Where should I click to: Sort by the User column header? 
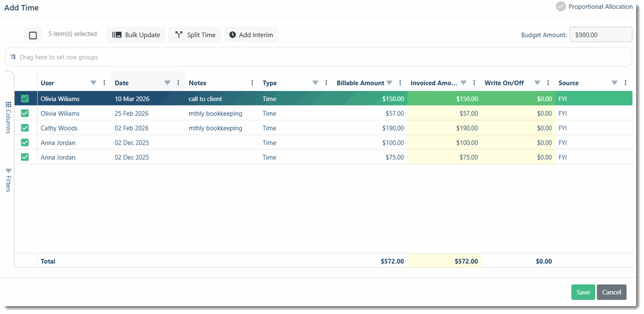click(48, 83)
